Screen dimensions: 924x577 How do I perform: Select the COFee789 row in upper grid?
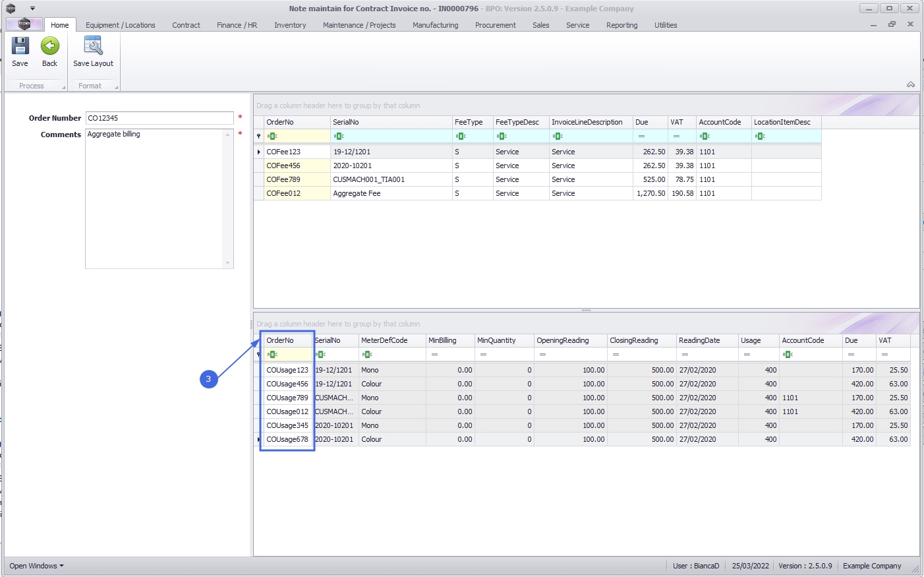(x=283, y=179)
